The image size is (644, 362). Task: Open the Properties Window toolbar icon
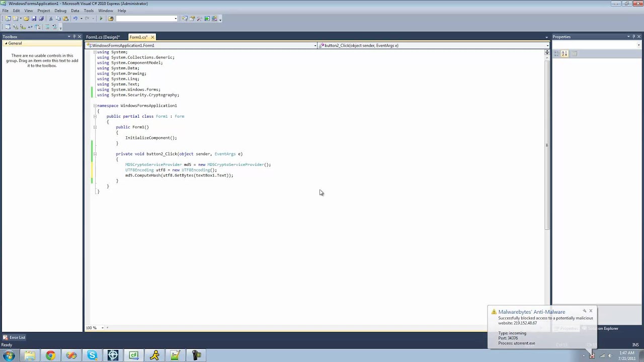point(192,19)
